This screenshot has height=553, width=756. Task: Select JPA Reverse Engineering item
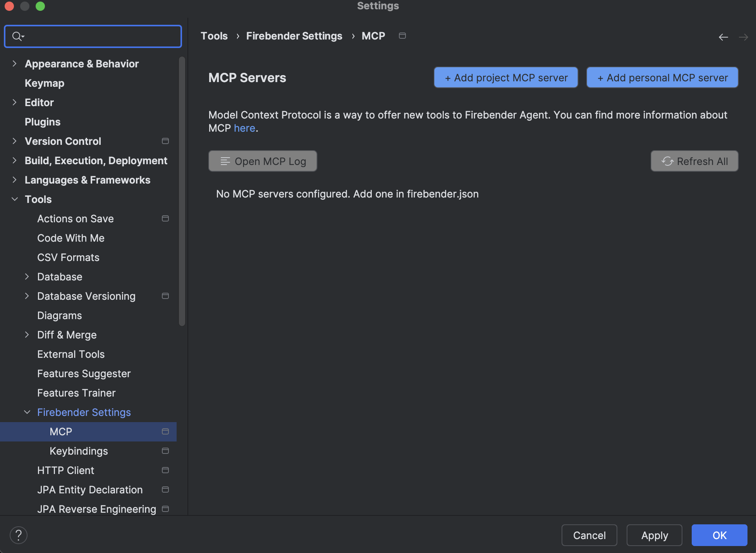tap(97, 509)
